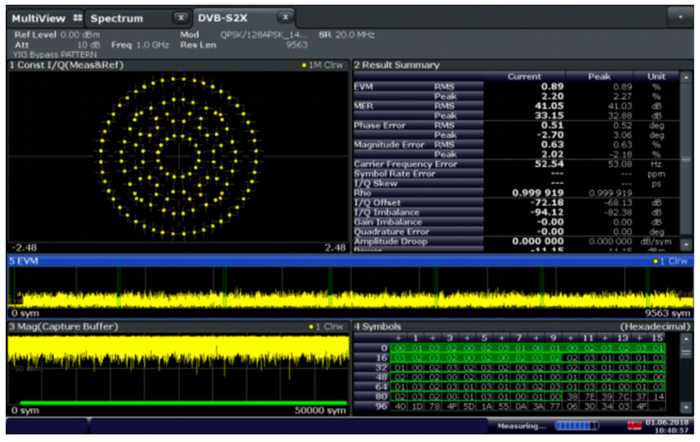Open the tab list dropdown arrow at top right

[x=681, y=18]
